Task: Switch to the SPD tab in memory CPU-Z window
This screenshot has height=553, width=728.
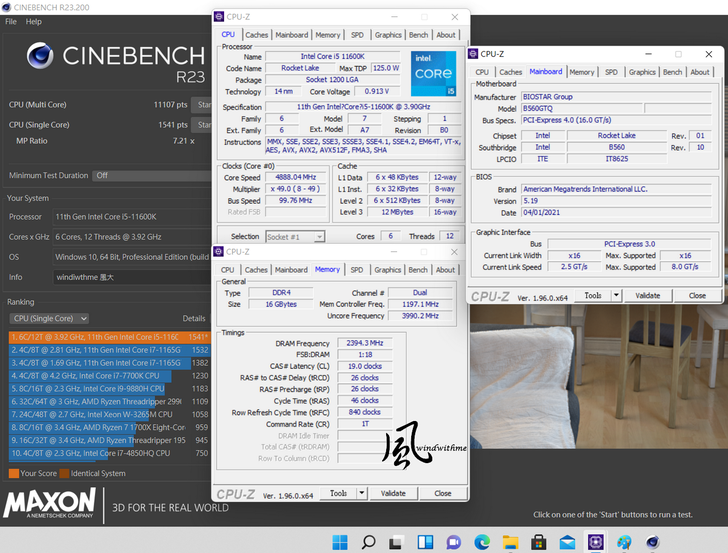Action: (x=357, y=270)
